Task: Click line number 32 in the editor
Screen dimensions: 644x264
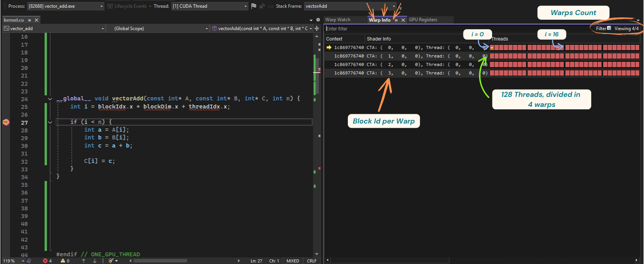Action: pos(24,162)
